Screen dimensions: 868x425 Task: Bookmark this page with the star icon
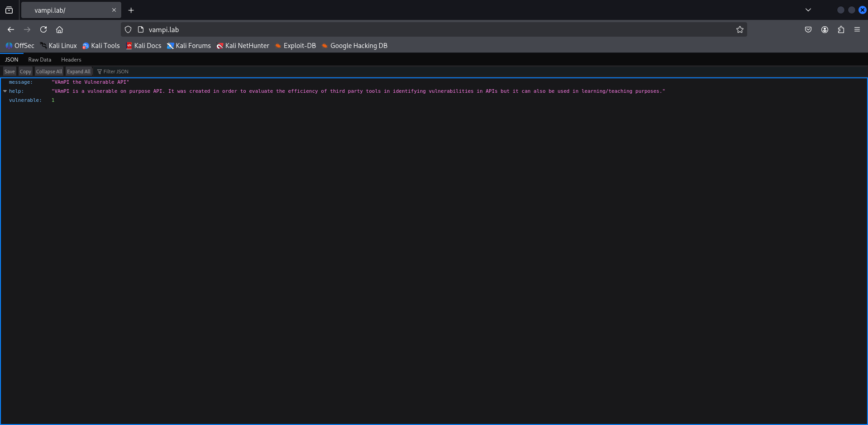740,29
